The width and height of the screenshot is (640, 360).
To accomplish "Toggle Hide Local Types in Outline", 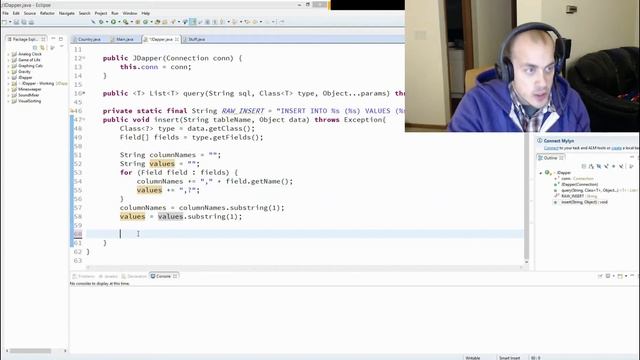I will click(x=621, y=167).
